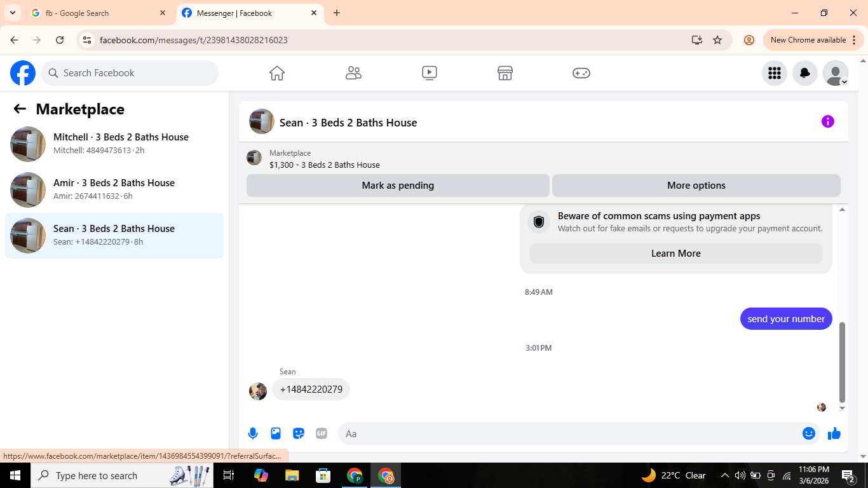Image resolution: width=868 pixels, height=488 pixels.
Task: Click the '$1,300 - 3 Beds 2 Baths House' text
Action: point(325,165)
